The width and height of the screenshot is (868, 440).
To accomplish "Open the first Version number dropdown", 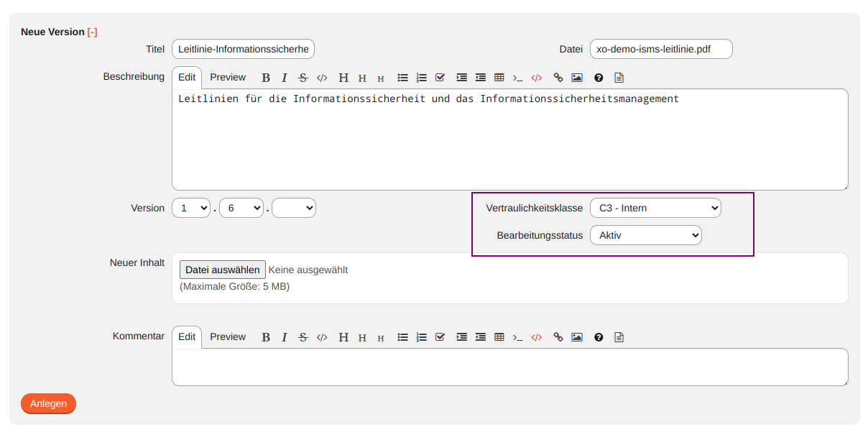I will 190,208.
